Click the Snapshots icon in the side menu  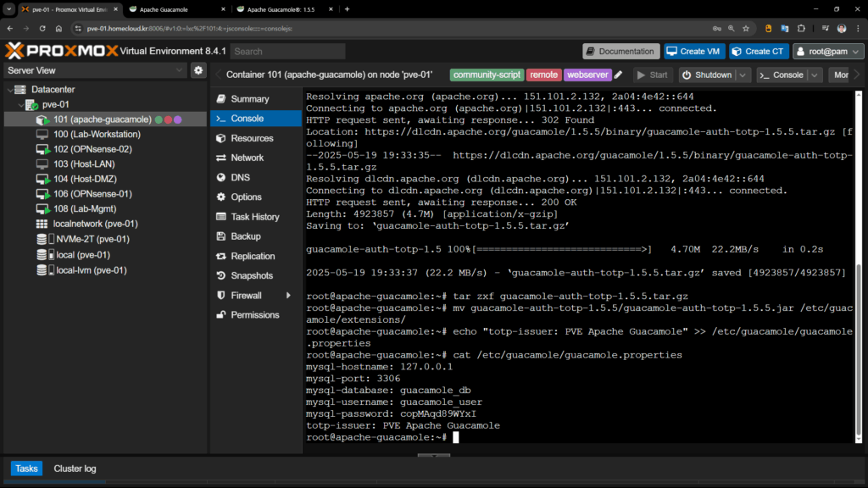coord(220,275)
